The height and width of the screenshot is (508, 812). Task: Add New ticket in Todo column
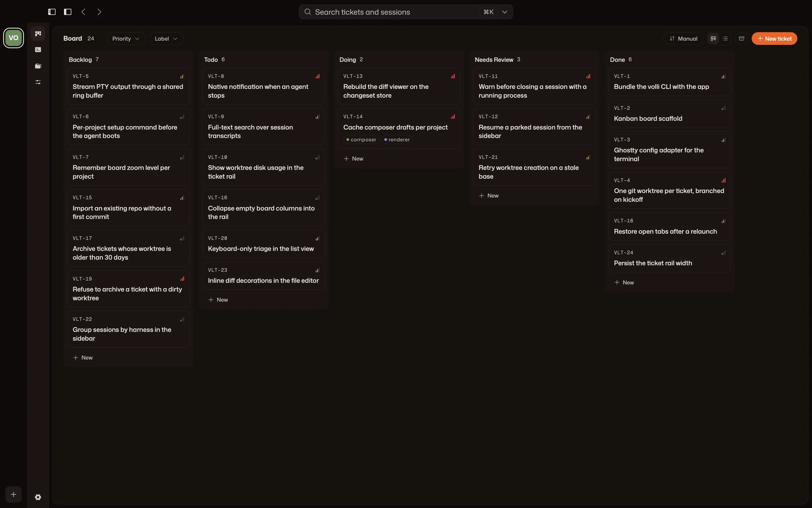[218, 300]
